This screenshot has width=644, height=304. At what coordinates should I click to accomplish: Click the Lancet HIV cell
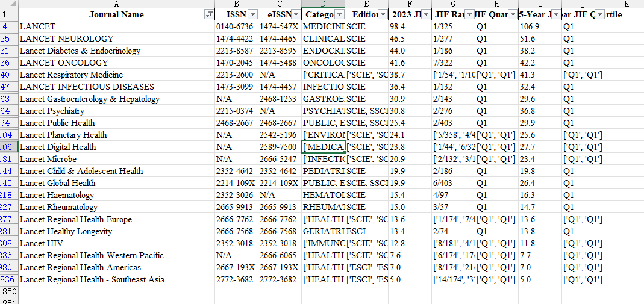tap(117, 243)
